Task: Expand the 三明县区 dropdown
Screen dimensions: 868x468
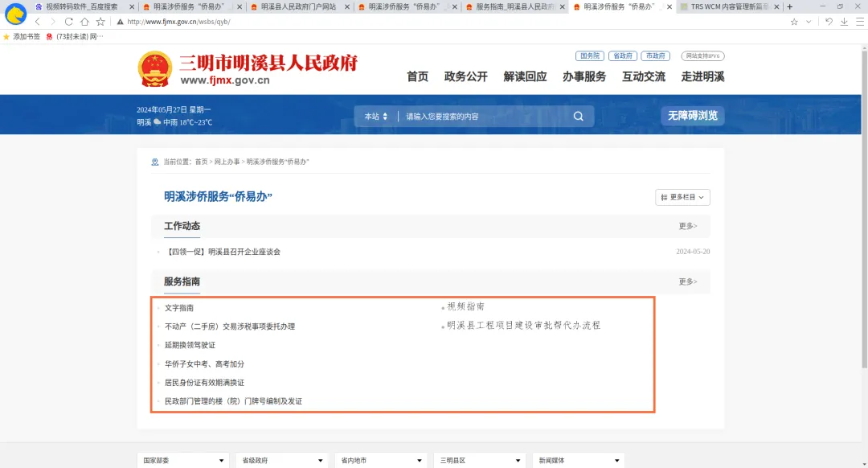Action: click(480, 461)
